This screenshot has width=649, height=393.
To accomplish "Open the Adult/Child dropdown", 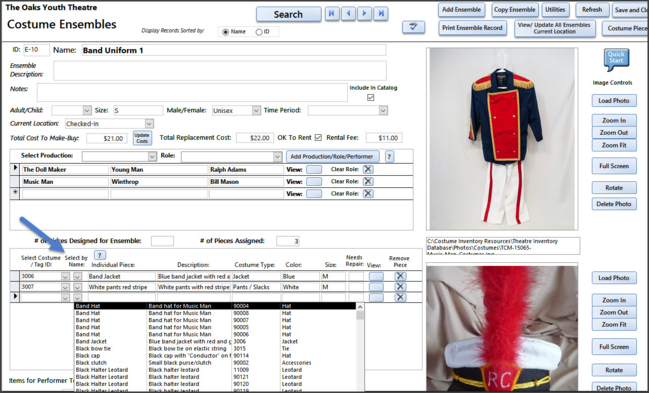I will tap(87, 111).
